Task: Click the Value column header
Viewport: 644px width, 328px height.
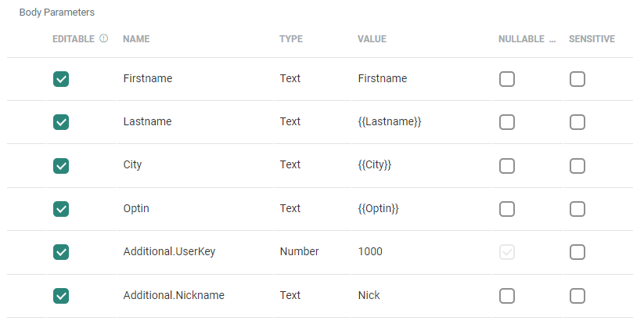Action: tap(372, 38)
